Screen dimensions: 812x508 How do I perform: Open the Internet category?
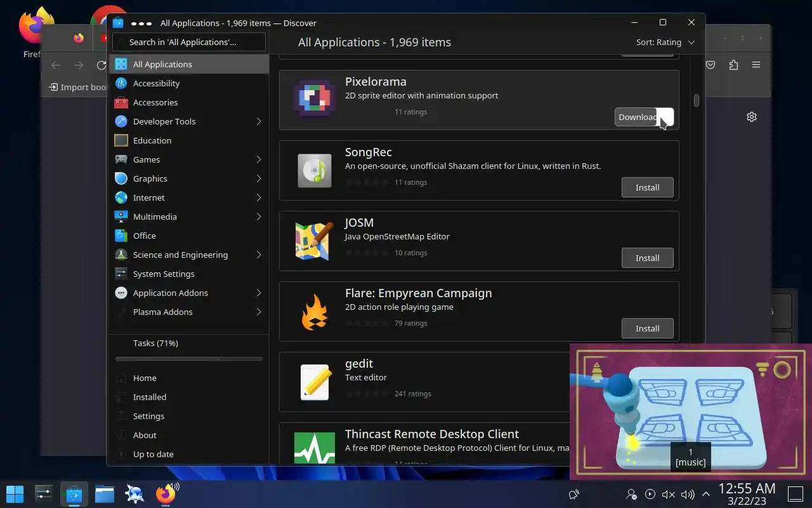189,197
